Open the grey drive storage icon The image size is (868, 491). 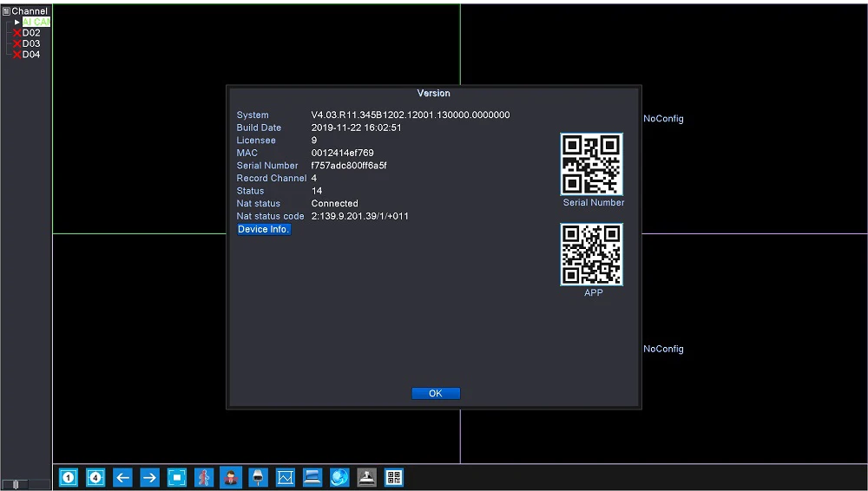click(x=366, y=477)
